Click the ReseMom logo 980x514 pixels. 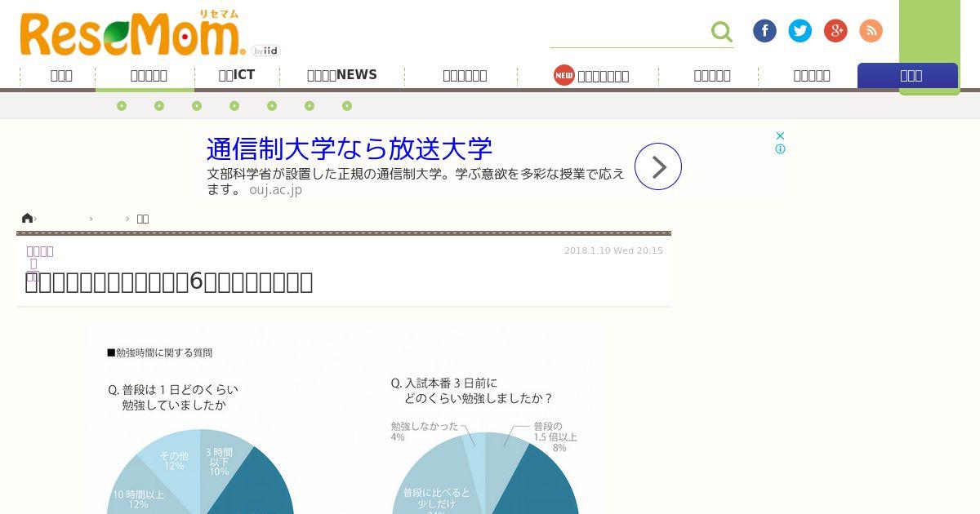pos(132,34)
